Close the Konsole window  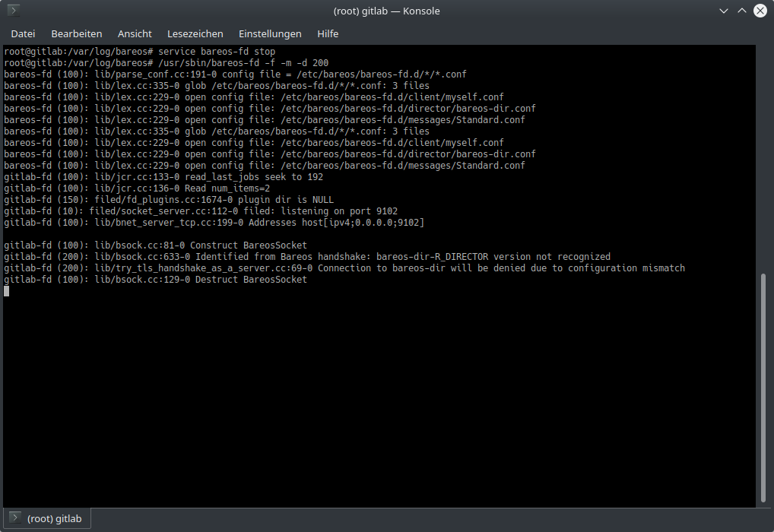click(x=760, y=11)
